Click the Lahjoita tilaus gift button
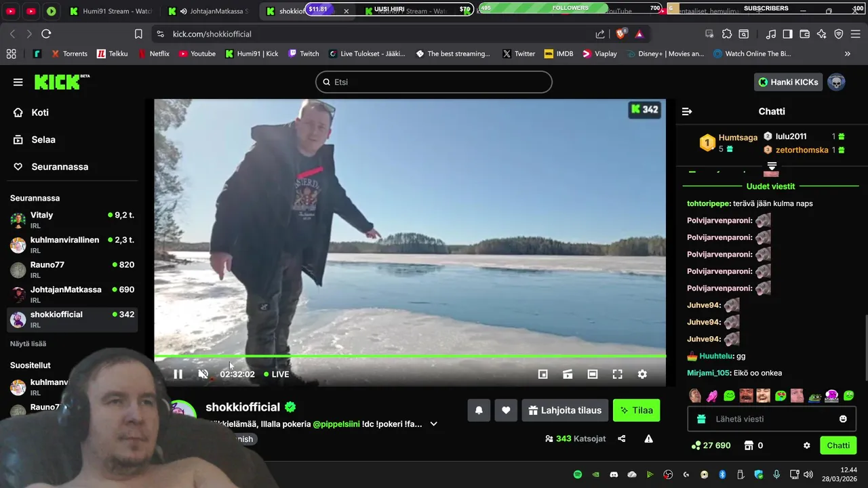 click(x=565, y=410)
